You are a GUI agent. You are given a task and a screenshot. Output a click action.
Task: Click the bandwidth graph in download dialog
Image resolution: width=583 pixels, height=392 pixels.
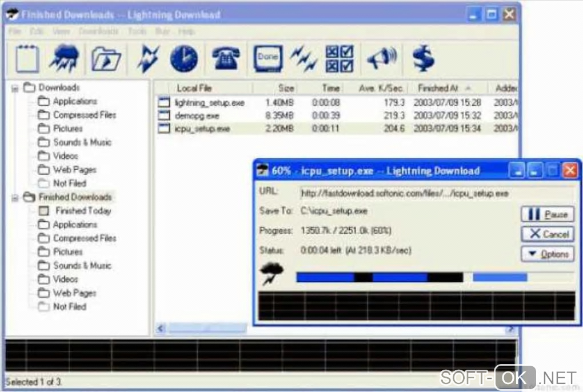pyautogui.click(x=417, y=306)
